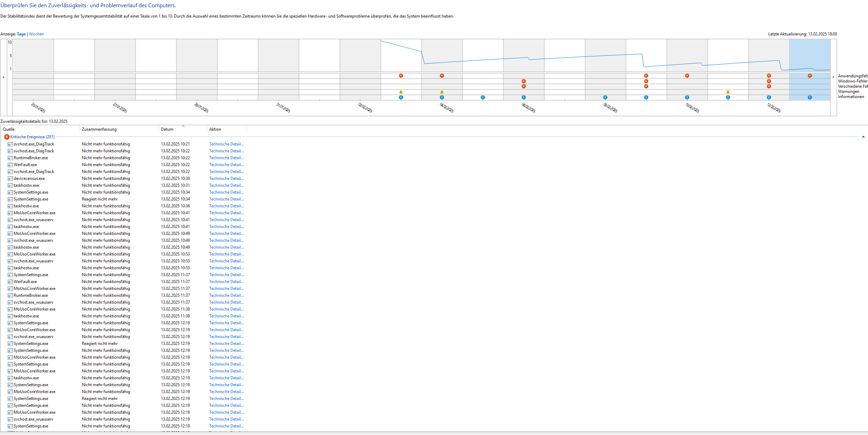Click warning triangle icon on 11.02.2025
The image size is (868, 435).
click(728, 92)
